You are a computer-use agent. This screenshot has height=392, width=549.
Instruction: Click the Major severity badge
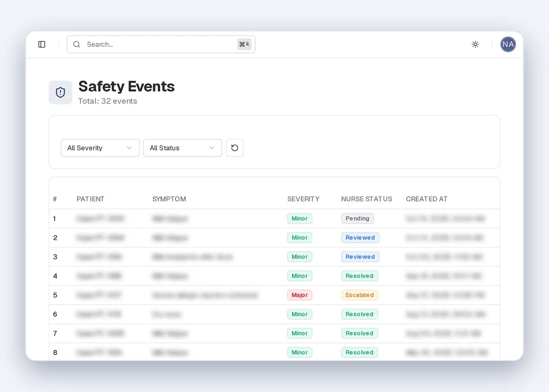pos(300,295)
